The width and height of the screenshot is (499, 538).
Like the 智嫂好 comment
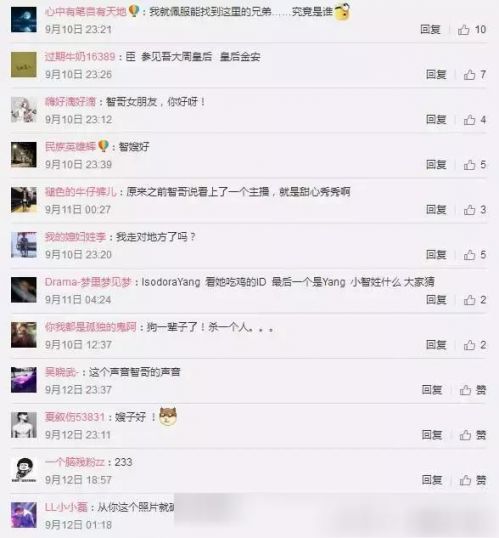coord(475,165)
